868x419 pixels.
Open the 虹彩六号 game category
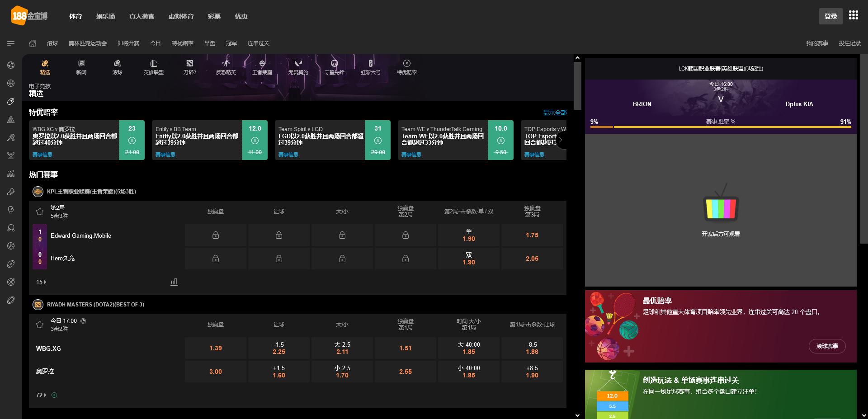tap(371, 67)
